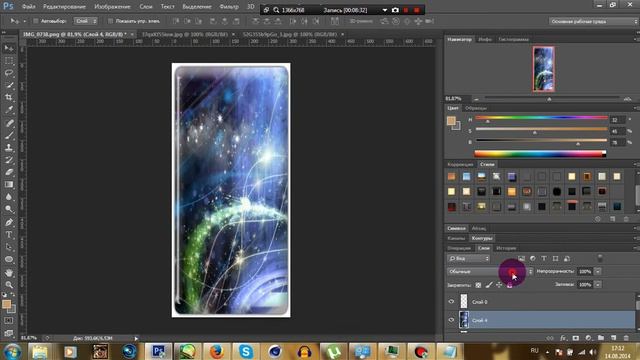Select the Eraser tool
This screenshot has width=640, height=360.
tap(9, 172)
